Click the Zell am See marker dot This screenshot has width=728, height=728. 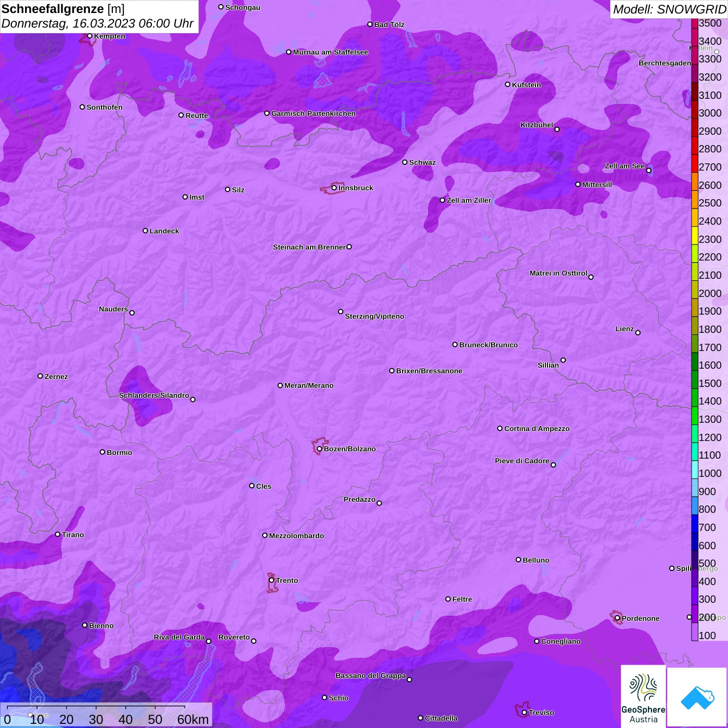click(x=648, y=171)
